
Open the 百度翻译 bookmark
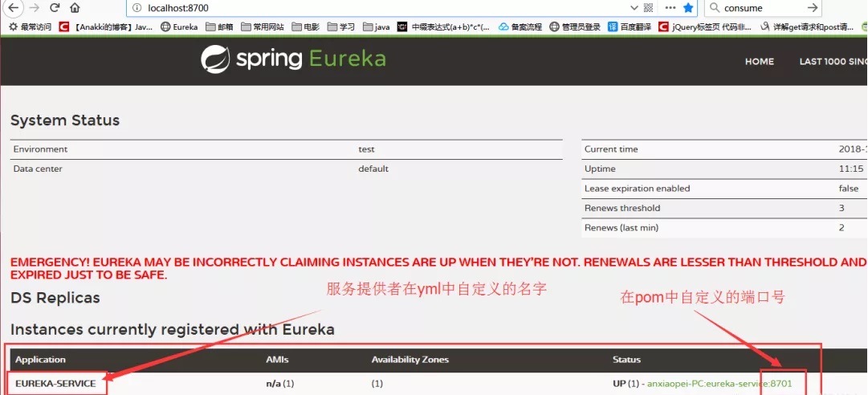[x=630, y=26]
